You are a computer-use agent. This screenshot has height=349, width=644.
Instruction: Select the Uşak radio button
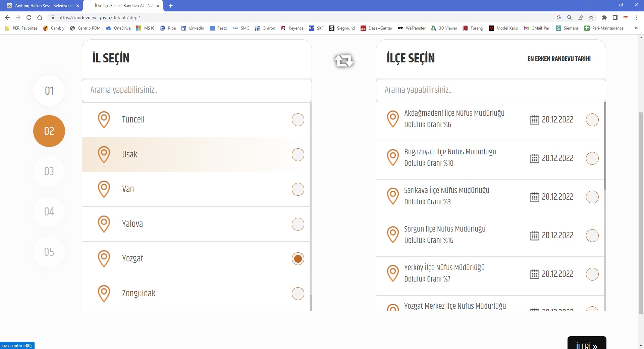pos(298,155)
